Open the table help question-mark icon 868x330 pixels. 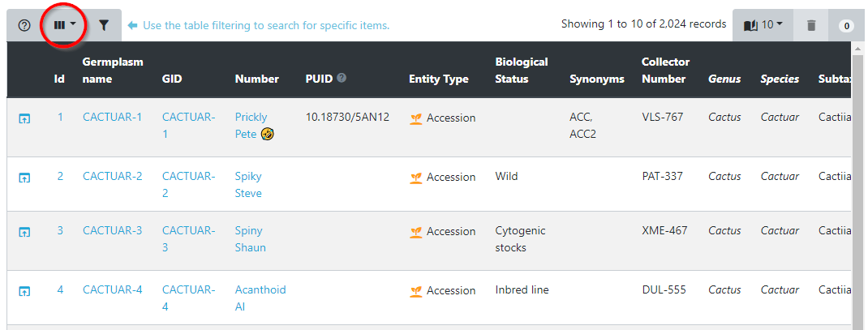[x=24, y=25]
